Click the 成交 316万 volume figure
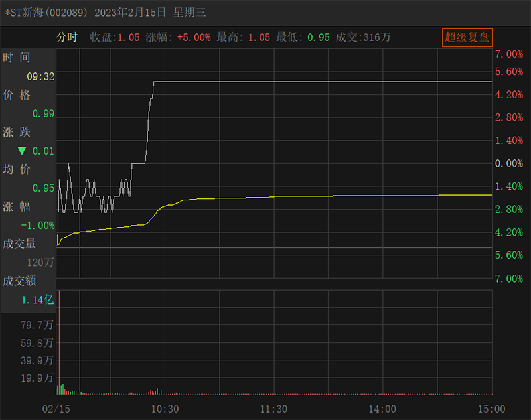531x420 pixels. [376, 38]
